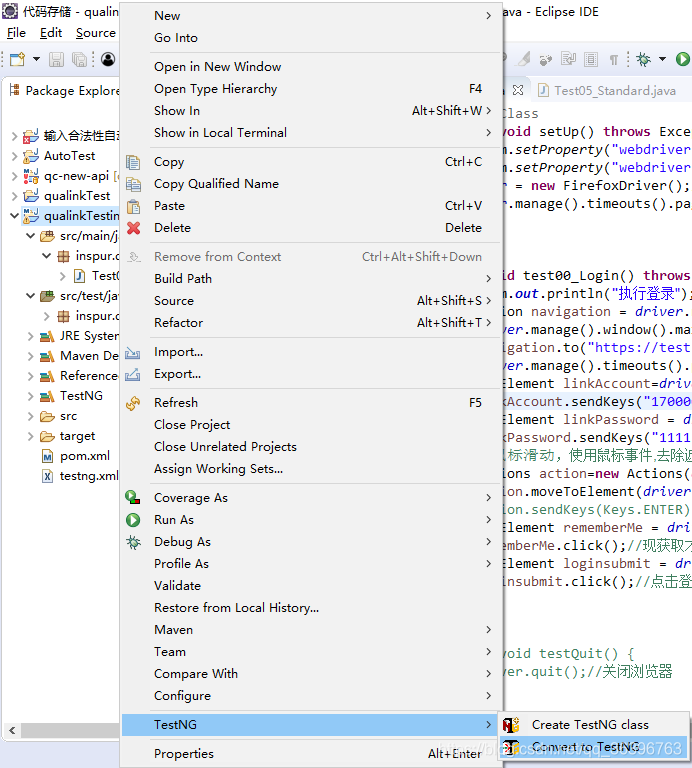Screen dimensions: 692x768
Task: Expand the JRE System Library node
Action: [30, 336]
